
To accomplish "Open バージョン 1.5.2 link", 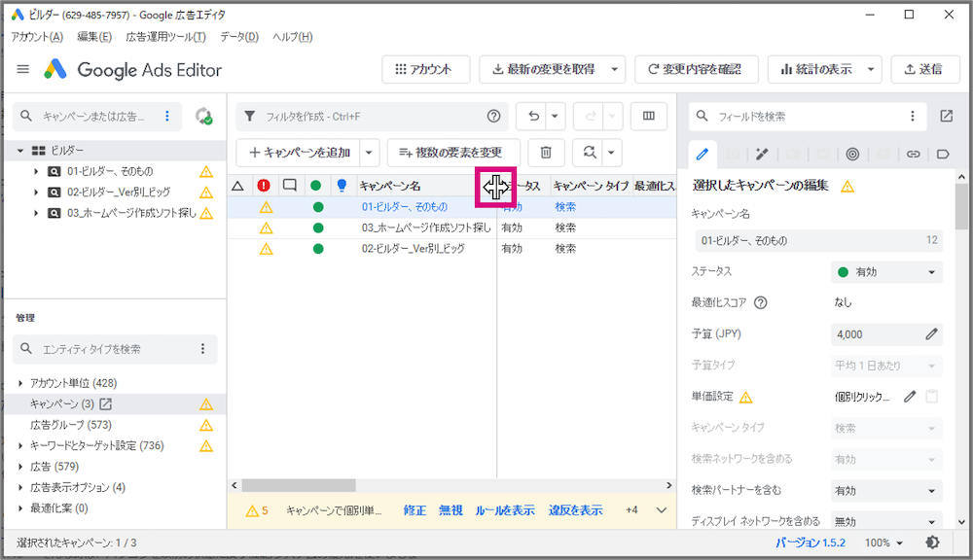I will tap(811, 542).
